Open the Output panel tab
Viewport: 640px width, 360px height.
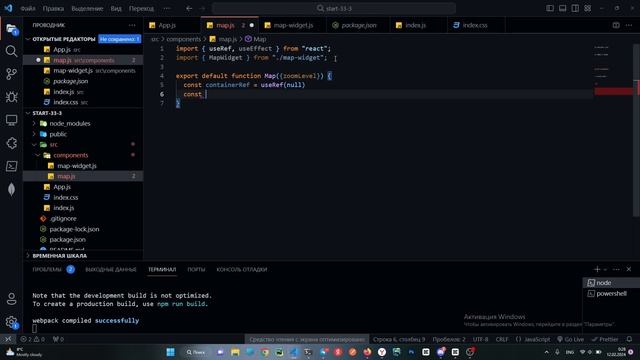pos(111,269)
